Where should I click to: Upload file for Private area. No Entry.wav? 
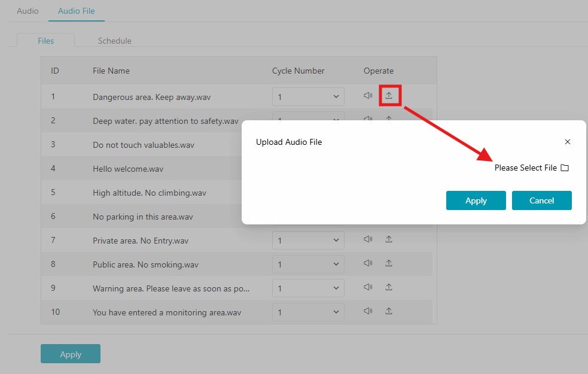[389, 239]
